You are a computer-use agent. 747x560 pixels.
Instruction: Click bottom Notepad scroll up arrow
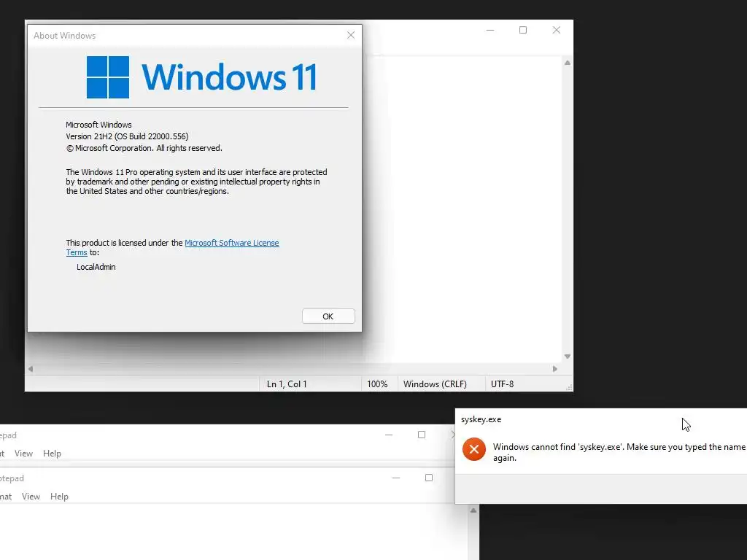473,510
